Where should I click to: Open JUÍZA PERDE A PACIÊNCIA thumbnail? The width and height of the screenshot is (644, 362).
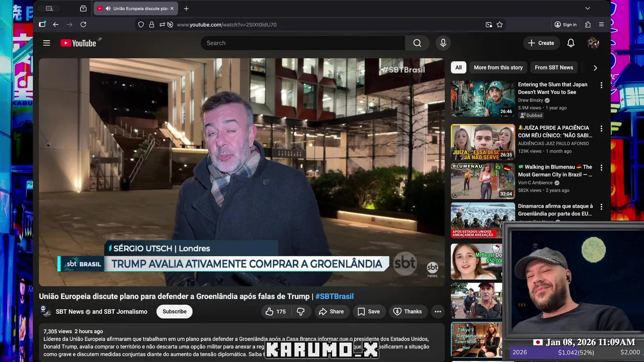click(x=483, y=142)
